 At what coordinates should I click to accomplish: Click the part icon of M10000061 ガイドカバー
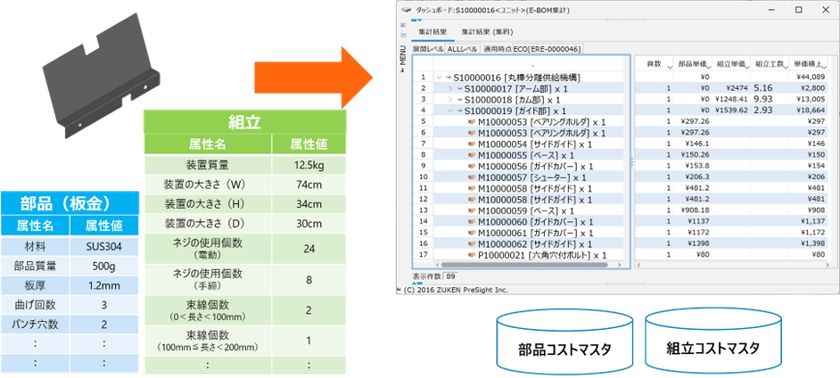pyautogui.click(x=472, y=233)
